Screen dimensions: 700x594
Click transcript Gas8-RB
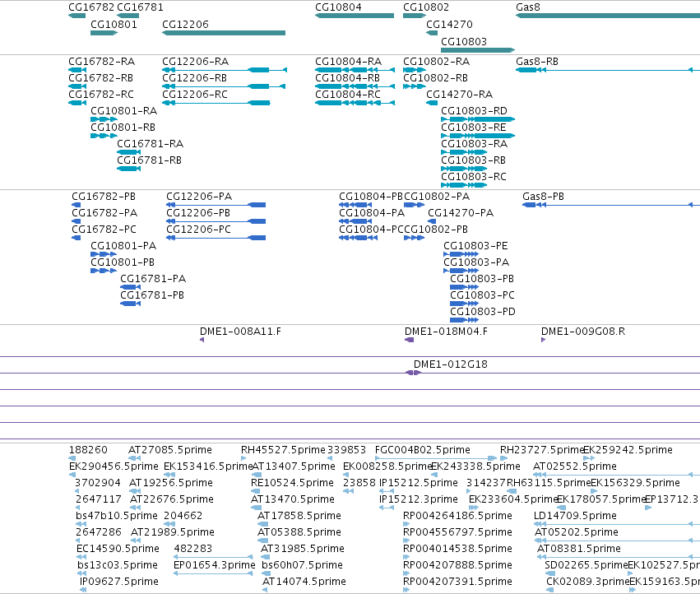click(608, 70)
